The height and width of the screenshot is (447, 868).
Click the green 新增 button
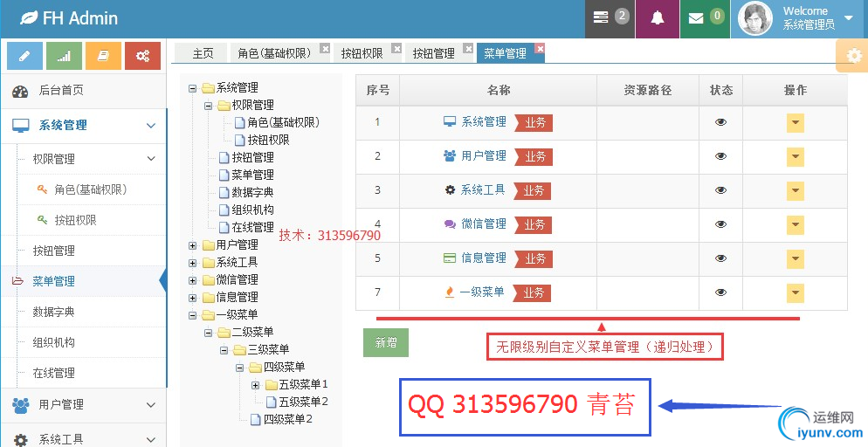[386, 342]
